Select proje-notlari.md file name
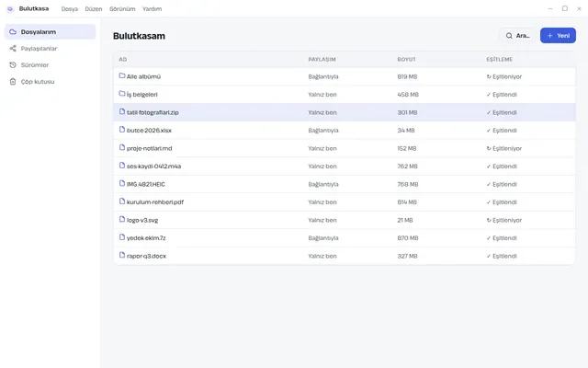The image size is (588, 368). 149,148
